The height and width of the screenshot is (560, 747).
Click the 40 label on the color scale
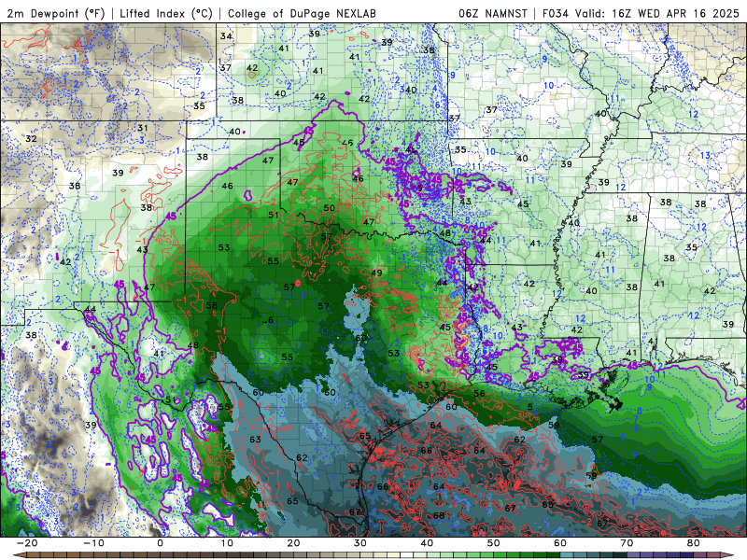pos(427,543)
